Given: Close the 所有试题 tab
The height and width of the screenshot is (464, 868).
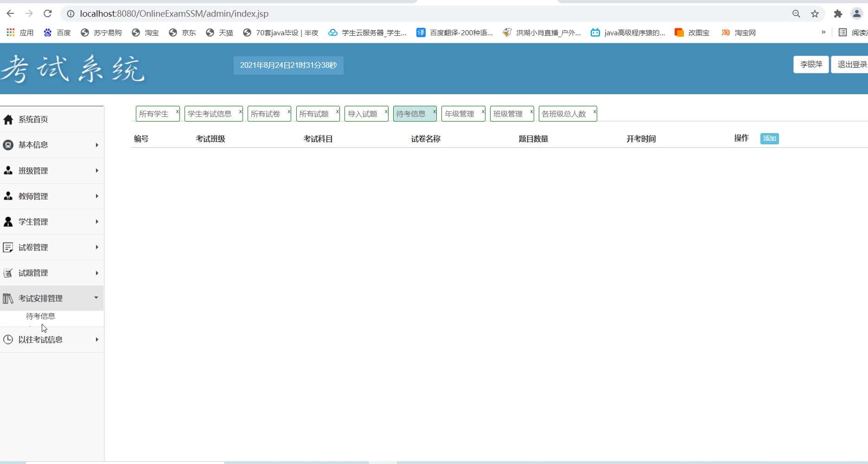Looking at the screenshot, I should 337,111.
